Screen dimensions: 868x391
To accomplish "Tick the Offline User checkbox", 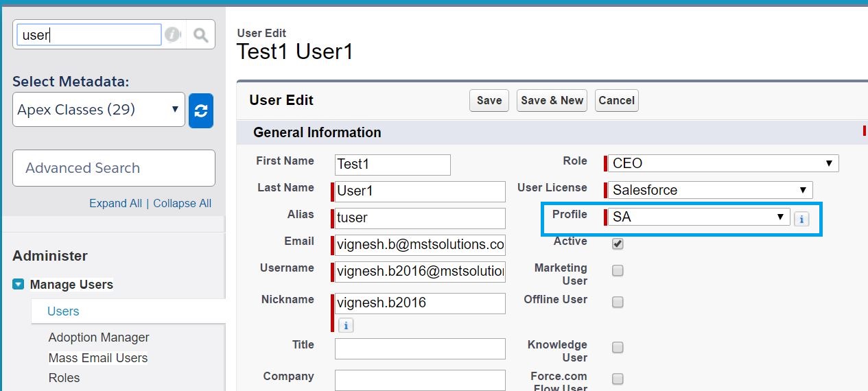I will (618, 302).
